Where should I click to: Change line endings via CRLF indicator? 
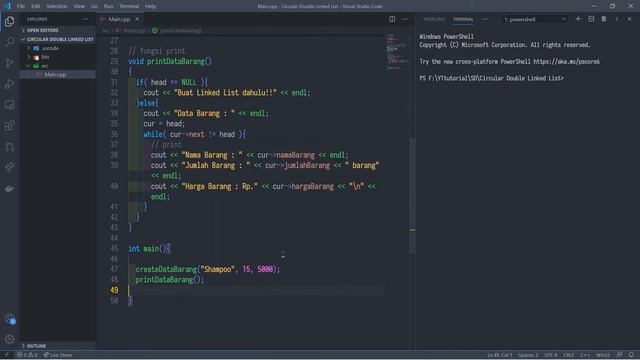pos(569,355)
